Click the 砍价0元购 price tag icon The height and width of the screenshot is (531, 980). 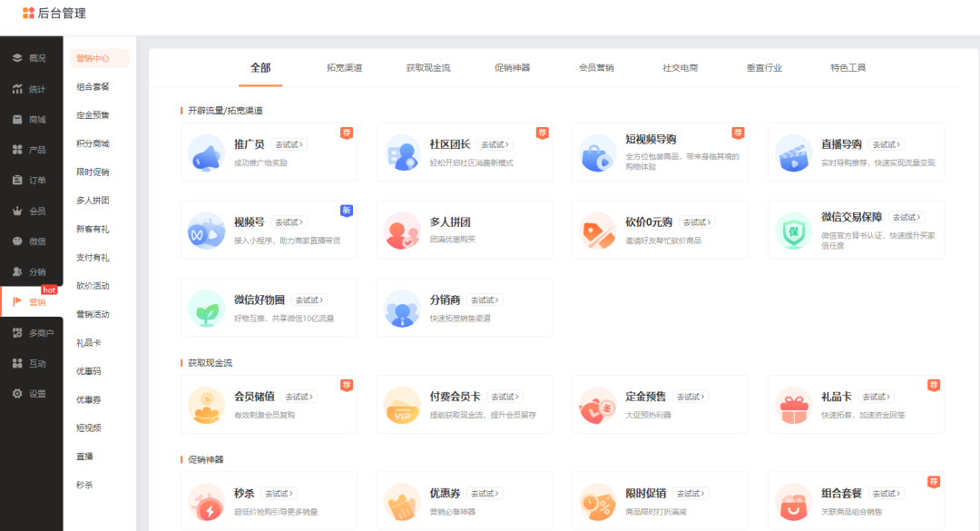597,231
